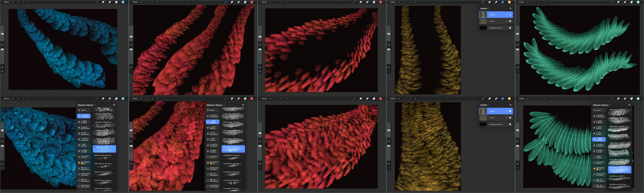Open Actions wrench in top green-wings screenshot
Image resolution: width=644 pixels, height=193 pixels.
pos(528,2)
